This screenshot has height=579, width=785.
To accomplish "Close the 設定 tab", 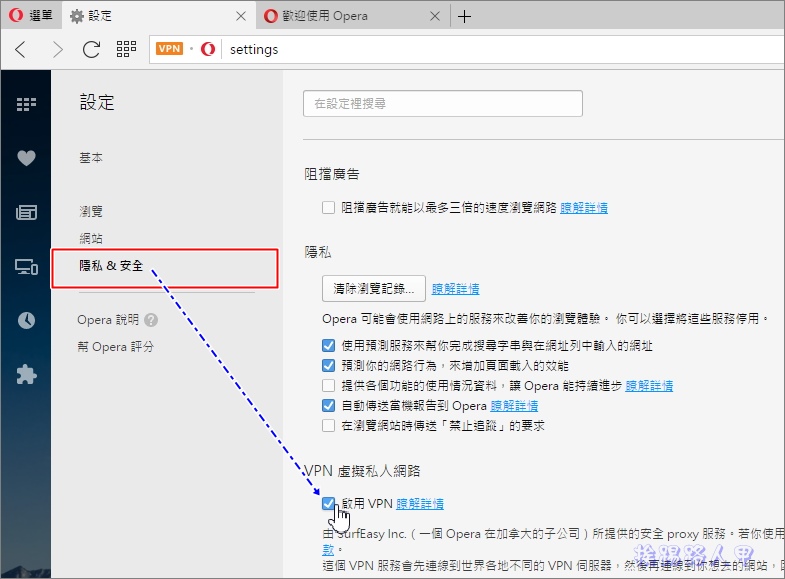I will click(x=241, y=17).
